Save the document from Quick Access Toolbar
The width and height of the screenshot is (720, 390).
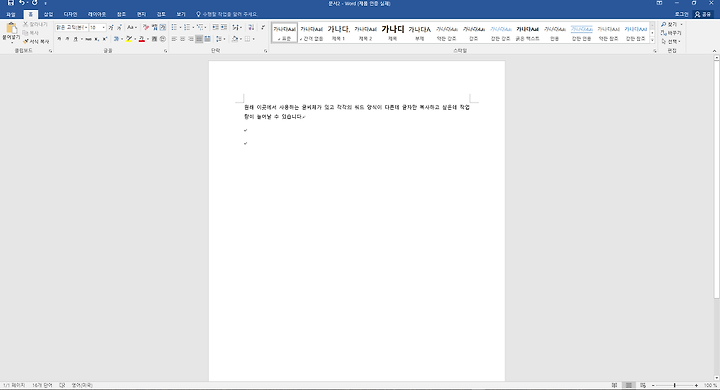click(11, 3)
